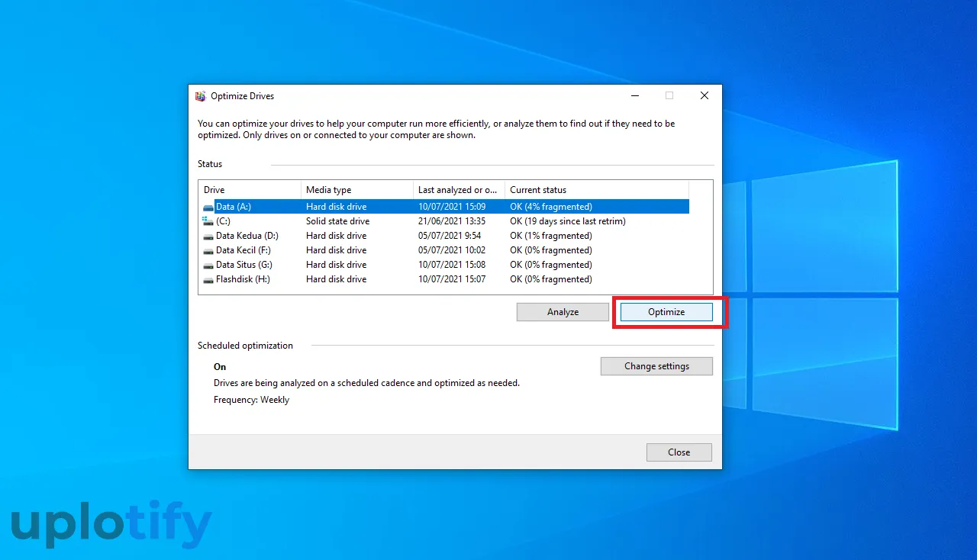Click the 05/07/2021 10:02 date cell
Screen dimensions: 977x560
452,250
